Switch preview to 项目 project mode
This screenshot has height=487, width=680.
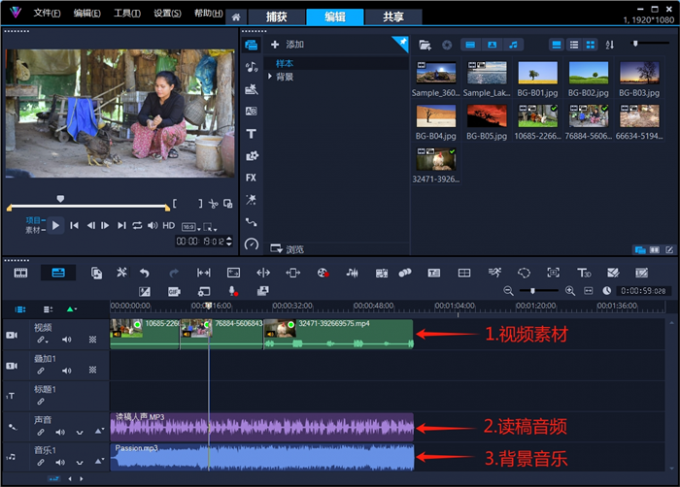coord(33,220)
